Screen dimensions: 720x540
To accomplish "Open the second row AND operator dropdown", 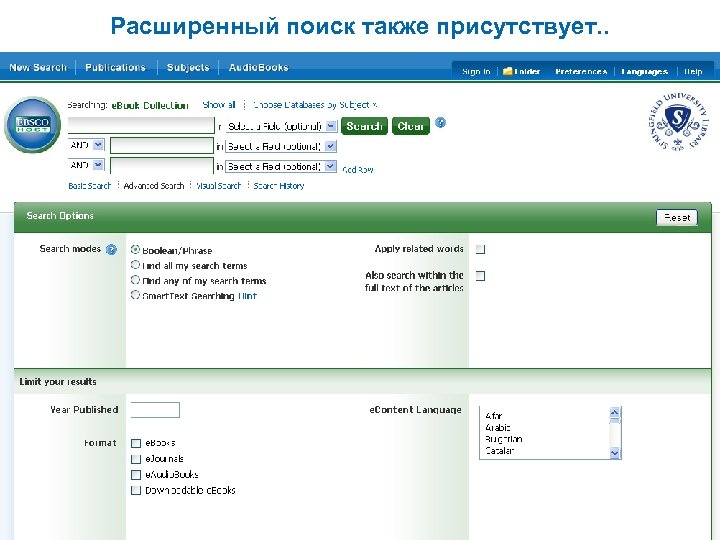I will pos(86,145).
